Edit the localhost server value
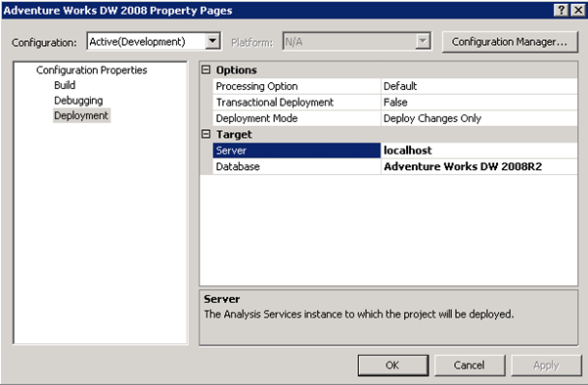 [x=478, y=150]
